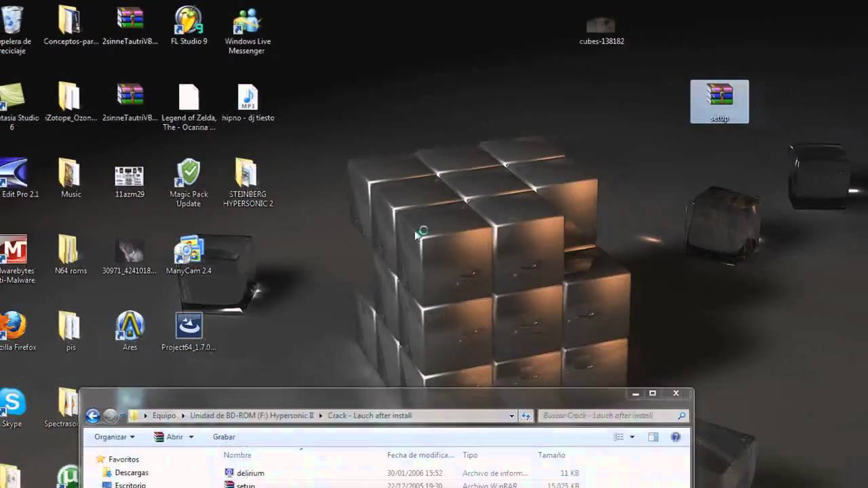Click Explorer's blue Back arrow button

point(93,415)
